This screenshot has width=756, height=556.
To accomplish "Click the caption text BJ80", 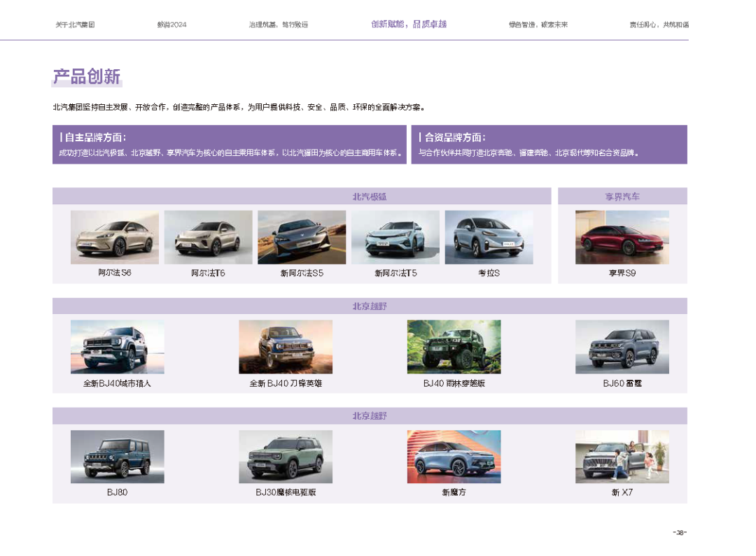I will 117,492.
